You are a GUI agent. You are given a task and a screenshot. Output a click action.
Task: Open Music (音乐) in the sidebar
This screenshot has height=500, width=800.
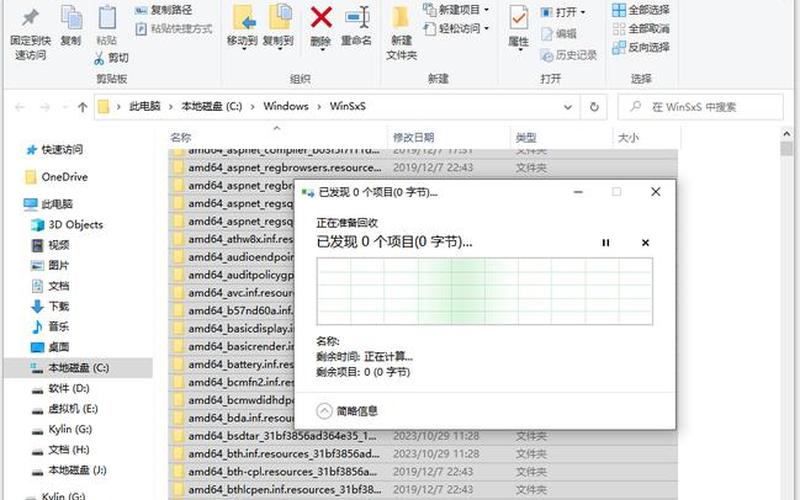50,327
